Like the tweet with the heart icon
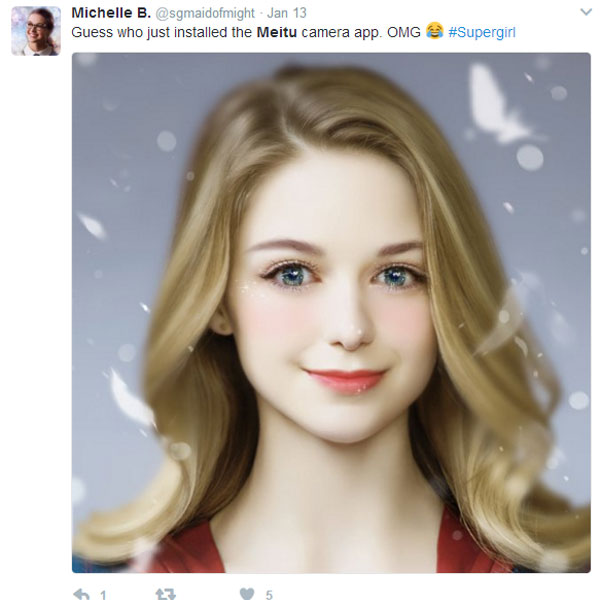 pos(246,593)
